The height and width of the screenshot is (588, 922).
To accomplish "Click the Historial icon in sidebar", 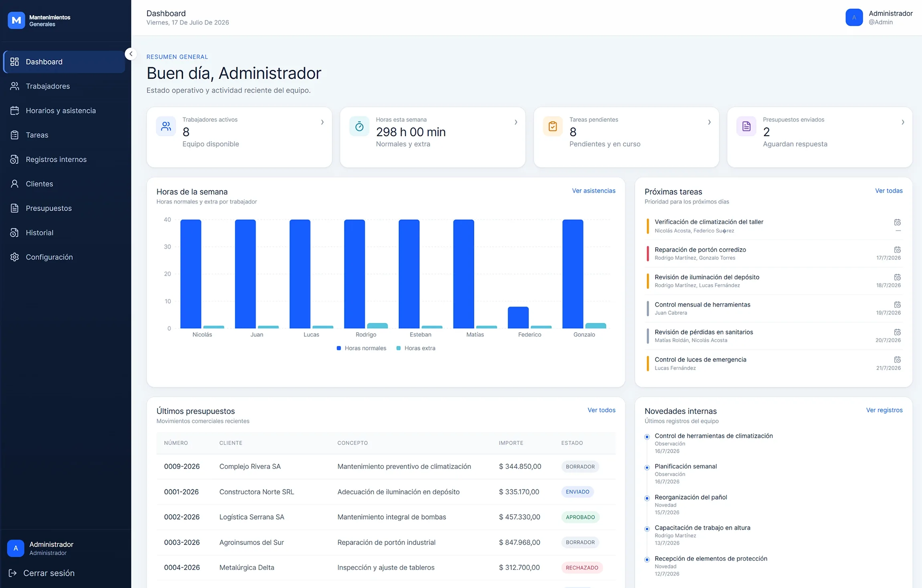I will click(x=14, y=232).
